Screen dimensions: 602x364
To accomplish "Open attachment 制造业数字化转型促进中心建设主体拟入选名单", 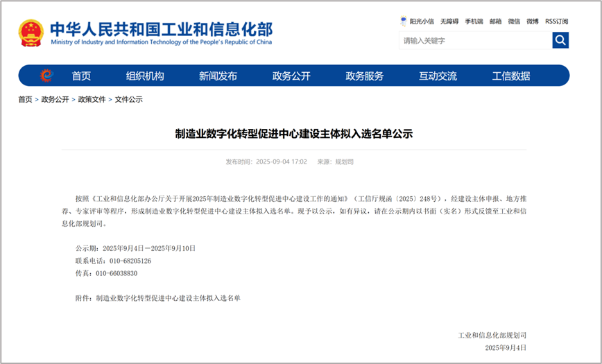I will coord(168,298).
